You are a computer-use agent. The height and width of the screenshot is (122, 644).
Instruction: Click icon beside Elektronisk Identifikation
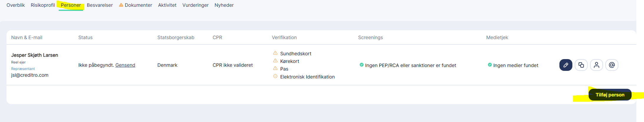pos(275,76)
